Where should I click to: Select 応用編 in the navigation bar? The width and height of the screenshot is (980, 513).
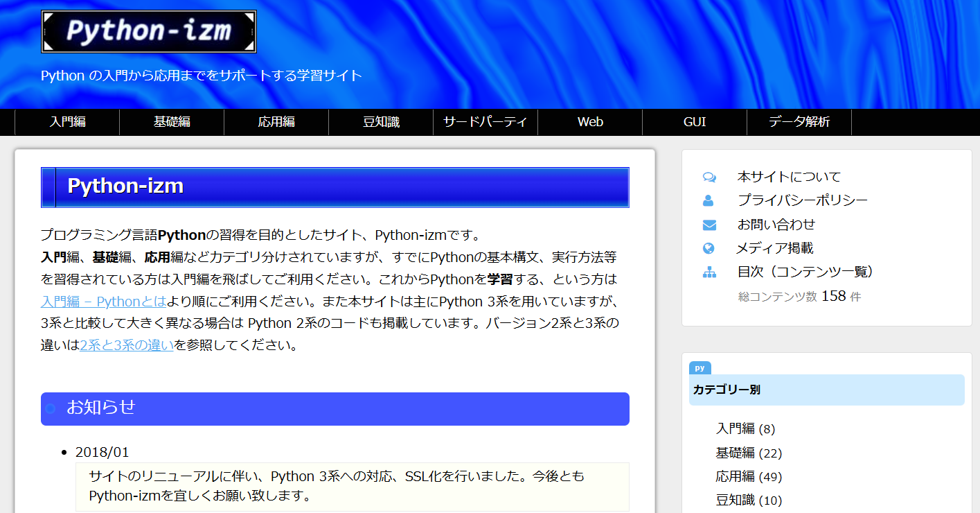click(x=276, y=122)
